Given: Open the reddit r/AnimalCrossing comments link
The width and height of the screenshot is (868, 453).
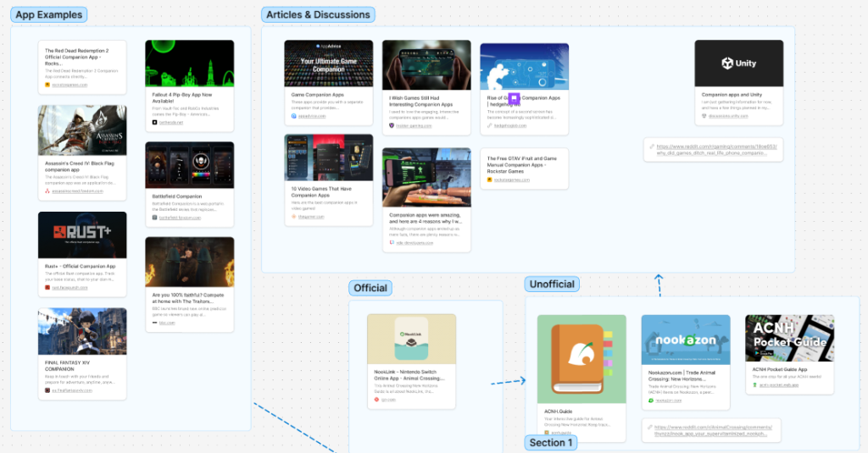Looking at the screenshot, I should (715, 430).
